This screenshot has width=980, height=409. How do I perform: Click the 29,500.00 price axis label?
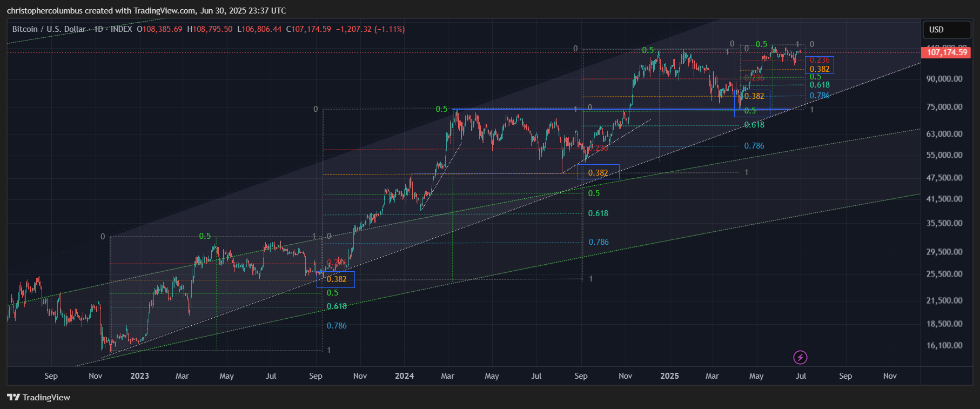coord(944,252)
